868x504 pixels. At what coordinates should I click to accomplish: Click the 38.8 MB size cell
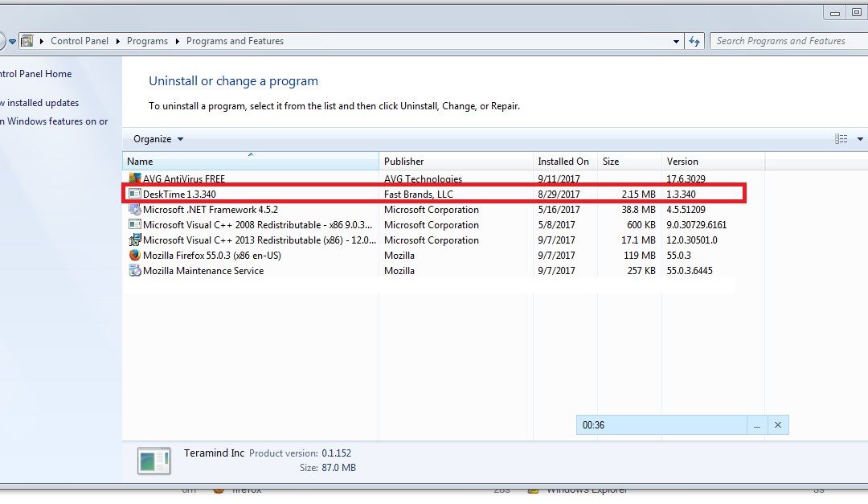638,210
